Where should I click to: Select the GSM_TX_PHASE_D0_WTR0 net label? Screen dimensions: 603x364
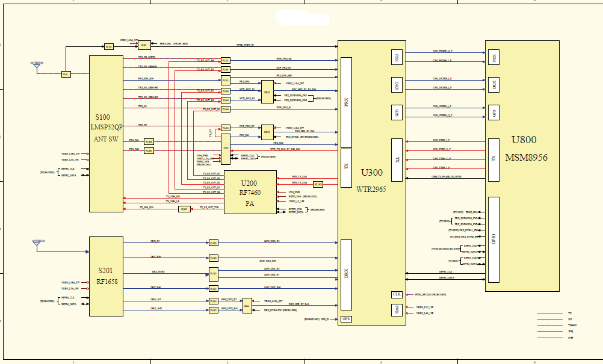point(447,176)
